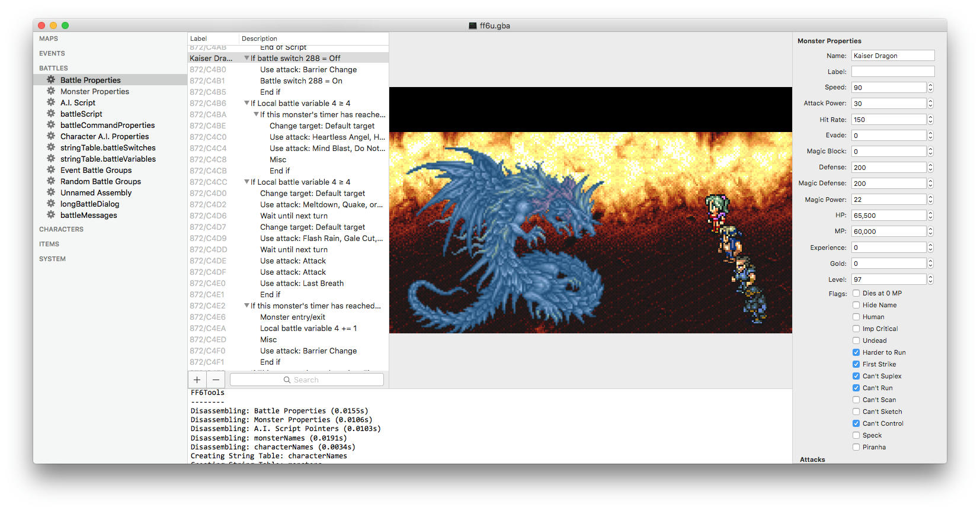Toggle the Piranha flag checkbox
Viewport: 980px width, 511px height.
click(x=856, y=447)
